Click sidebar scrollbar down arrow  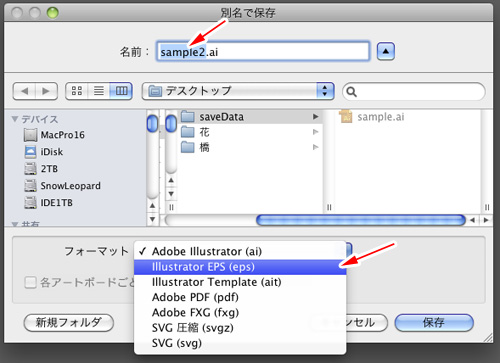152,219
